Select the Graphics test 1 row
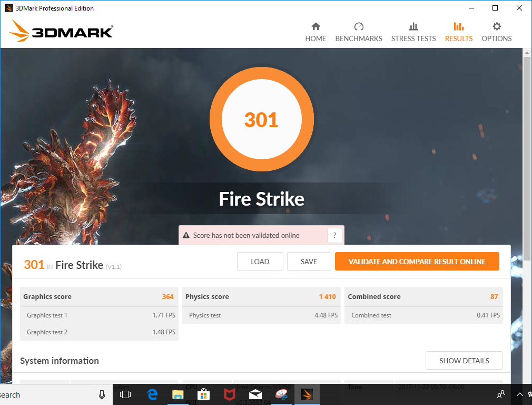The image size is (532, 405). click(99, 315)
